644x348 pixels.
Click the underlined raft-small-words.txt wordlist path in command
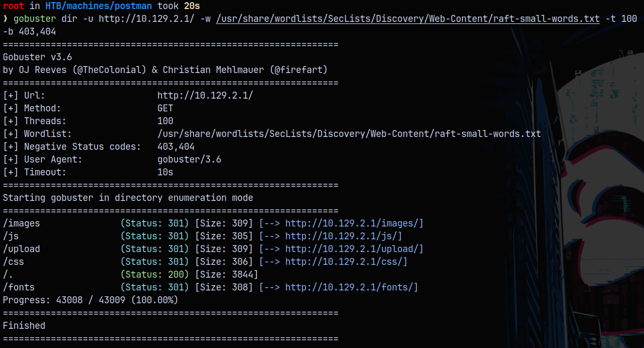pos(408,19)
